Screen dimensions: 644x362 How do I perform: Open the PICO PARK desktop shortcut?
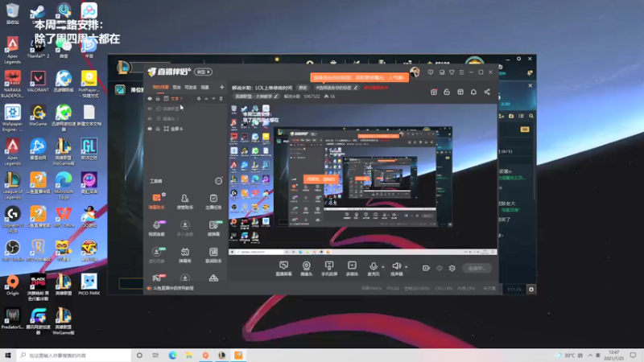[x=89, y=285]
